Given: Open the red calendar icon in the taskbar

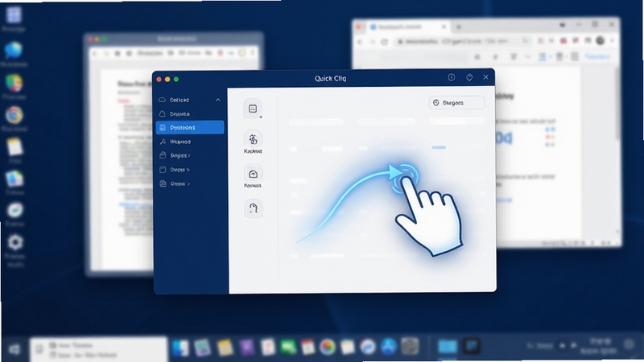Looking at the screenshot, I should point(308,348).
